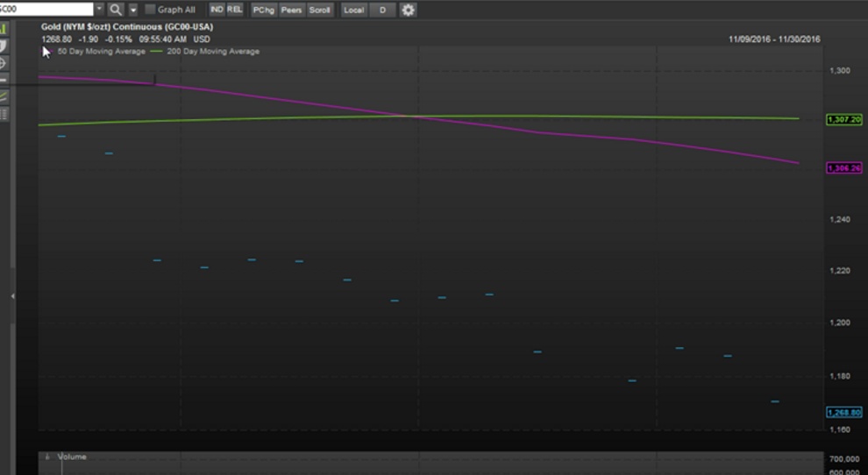The height and width of the screenshot is (475, 868).
Task: Click the Peers button
Action: click(x=291, y=10)
